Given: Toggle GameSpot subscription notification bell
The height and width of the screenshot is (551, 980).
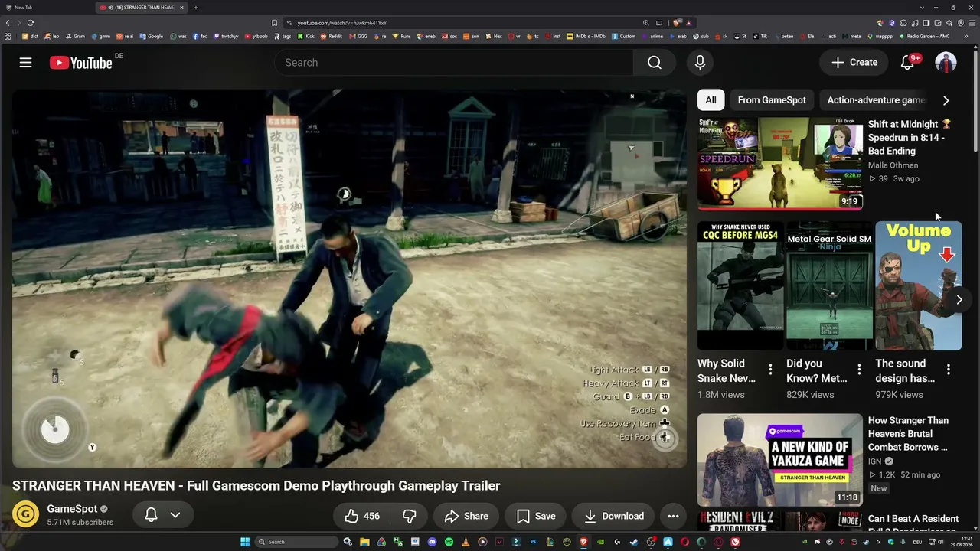Looking at the screenshot, I should [151, 515].
